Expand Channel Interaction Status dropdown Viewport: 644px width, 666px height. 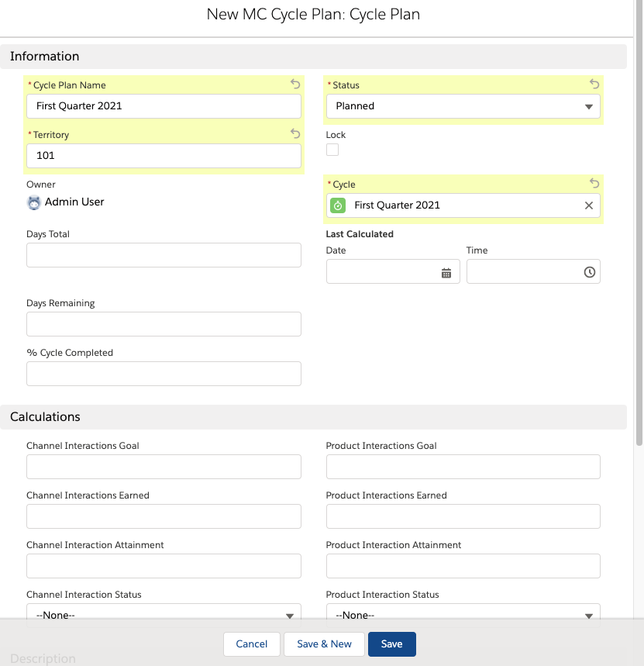point(164,614)
